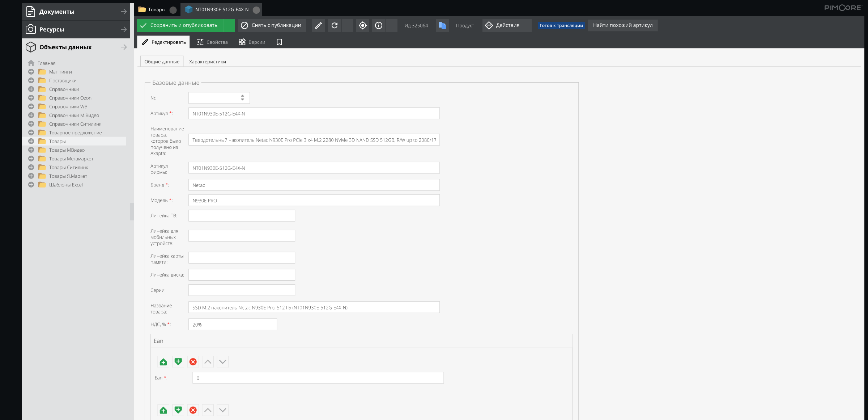Click the locate in tree target icon
The height and width of the screenshot is (420, 868).
point(362,25)
